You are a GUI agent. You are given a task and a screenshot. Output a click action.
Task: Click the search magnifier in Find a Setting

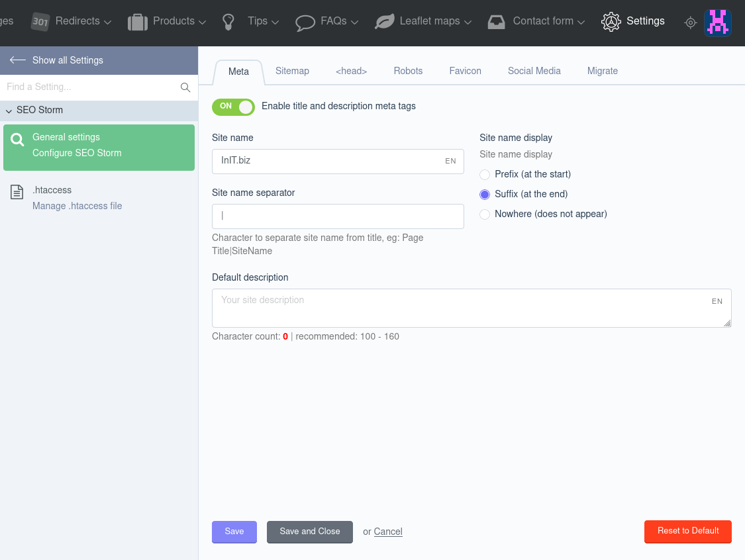[185, 87]
